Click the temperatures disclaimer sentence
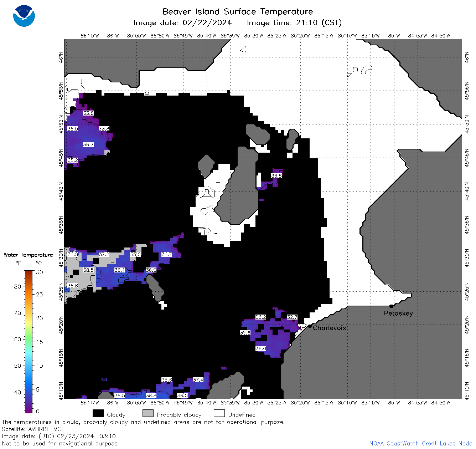The width and height of the screenshot is (476, 449). pos(143,422)
